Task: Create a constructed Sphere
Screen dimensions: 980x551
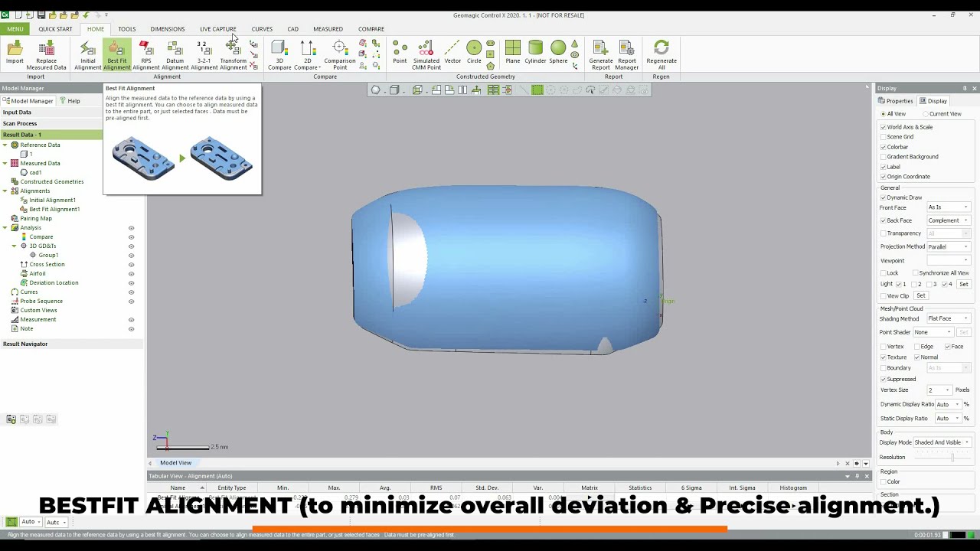Action: click(558, 53)
